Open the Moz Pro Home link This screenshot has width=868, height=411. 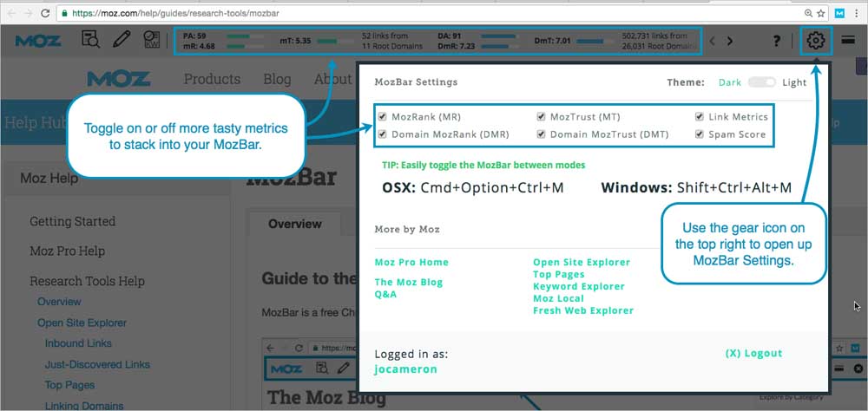click(x=411, y=262)
